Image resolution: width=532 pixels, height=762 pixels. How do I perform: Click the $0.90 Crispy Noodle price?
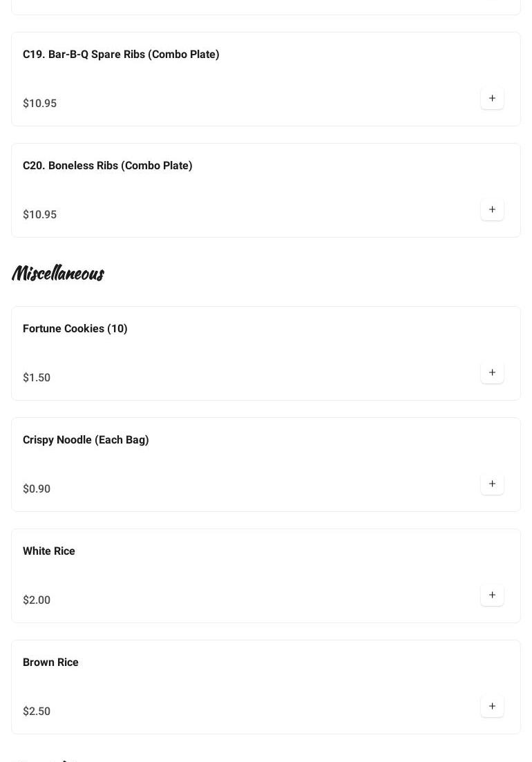pyautogui.click(x=37, y=489)
